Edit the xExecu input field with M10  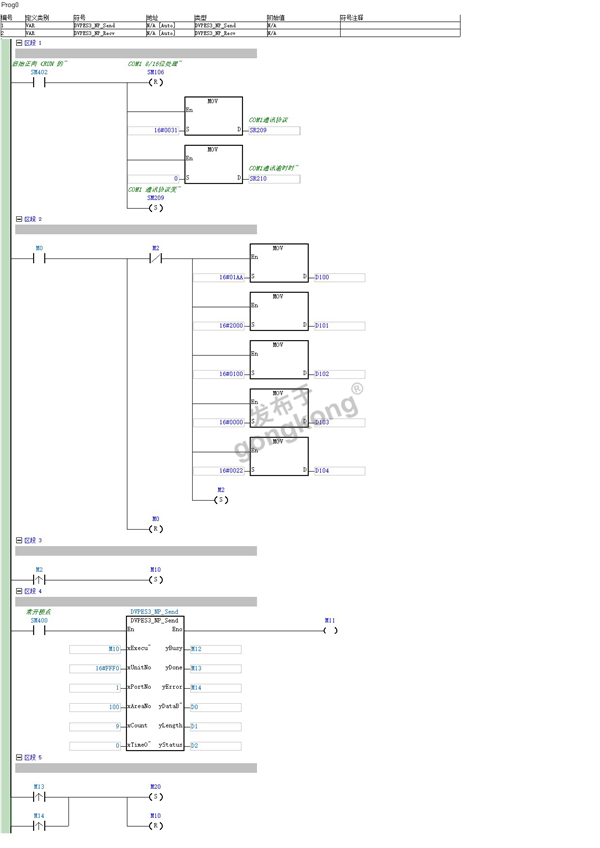tap(95, 649)
